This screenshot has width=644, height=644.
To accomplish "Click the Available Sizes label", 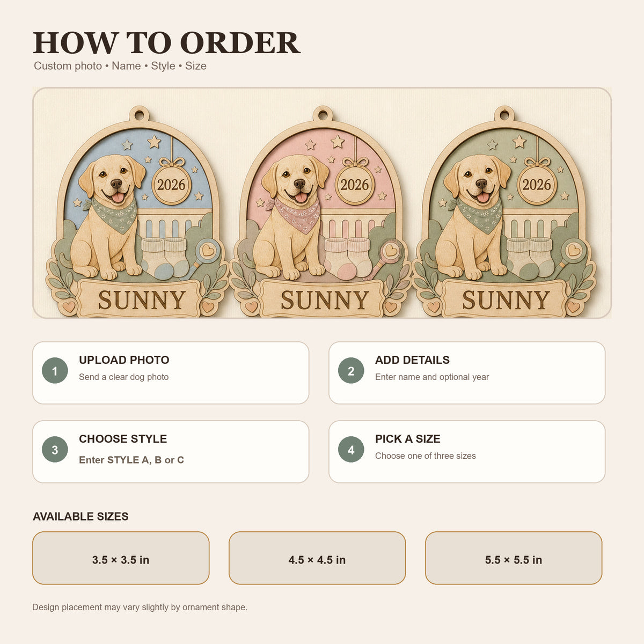I will click(x=80, y=517).
